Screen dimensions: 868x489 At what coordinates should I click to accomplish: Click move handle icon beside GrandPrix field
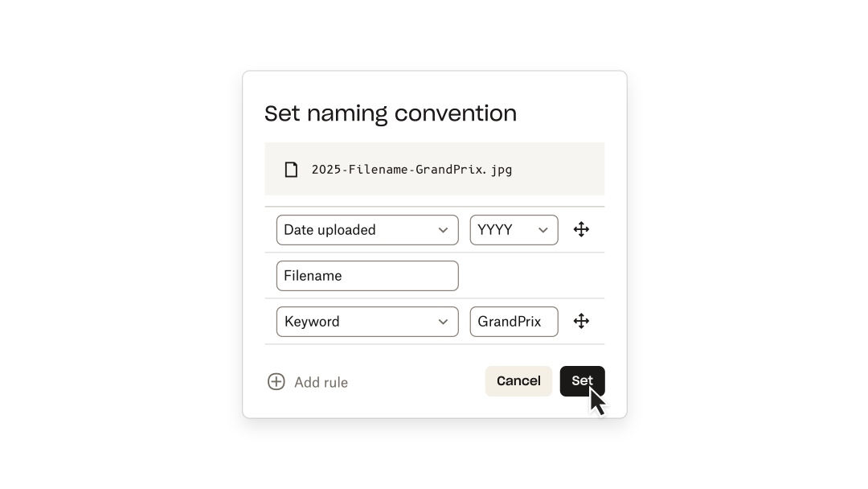[x=581, y=322]
